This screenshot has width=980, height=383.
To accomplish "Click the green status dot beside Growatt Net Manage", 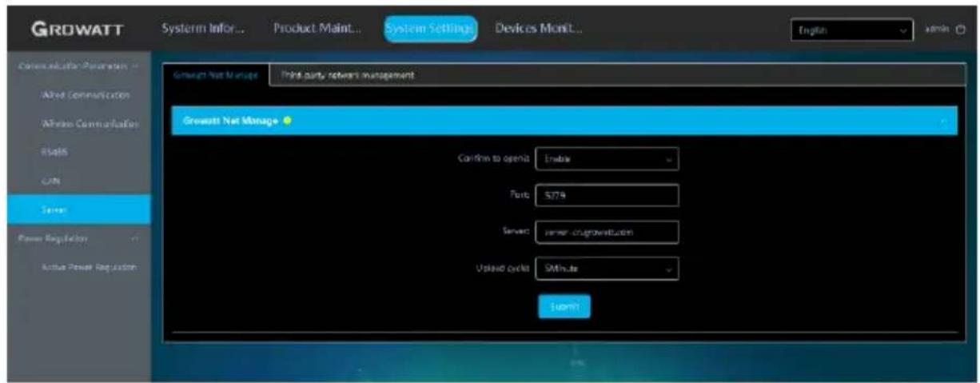I will coord(286,121).
